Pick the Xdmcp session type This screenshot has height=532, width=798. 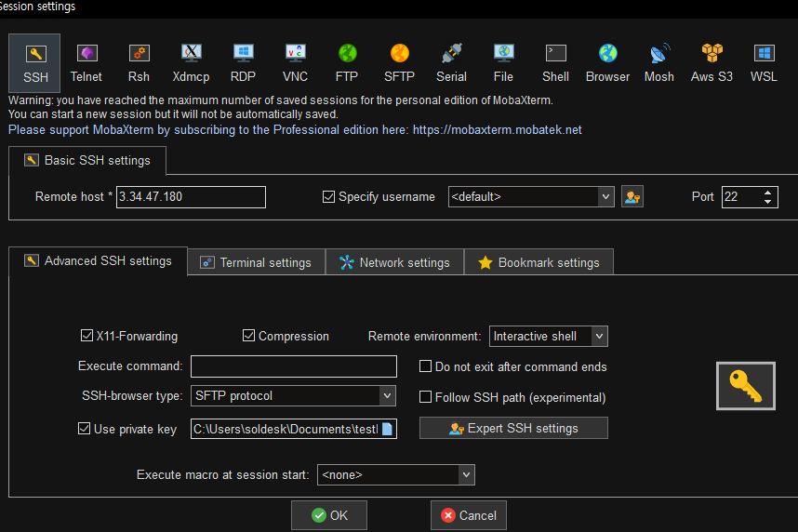[191, 63]
